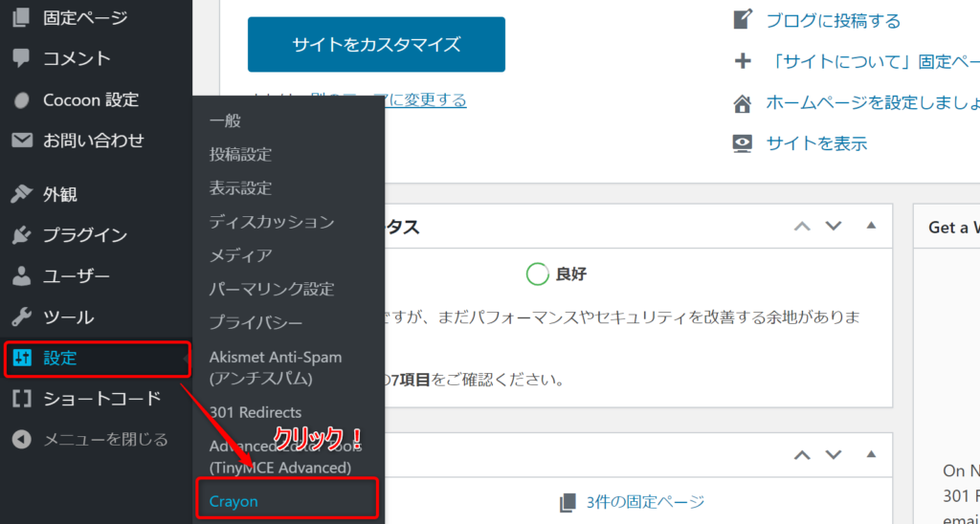Click the お問い合わせ envelope icon
Viewport: 980px width, 524px height.
coord(22,141)
